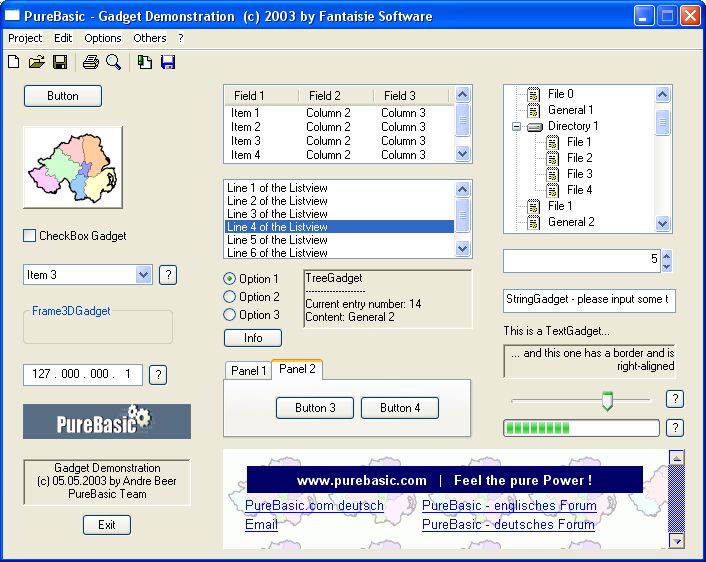Click the General 1 document icon in tree
This screenshot has height=562, width=706.
(533, 110)
